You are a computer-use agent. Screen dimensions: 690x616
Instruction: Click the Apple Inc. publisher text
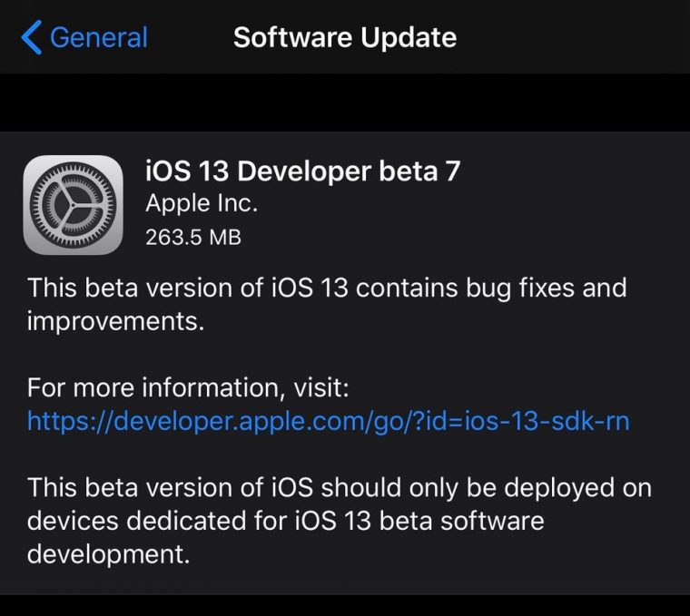[202, 203]
